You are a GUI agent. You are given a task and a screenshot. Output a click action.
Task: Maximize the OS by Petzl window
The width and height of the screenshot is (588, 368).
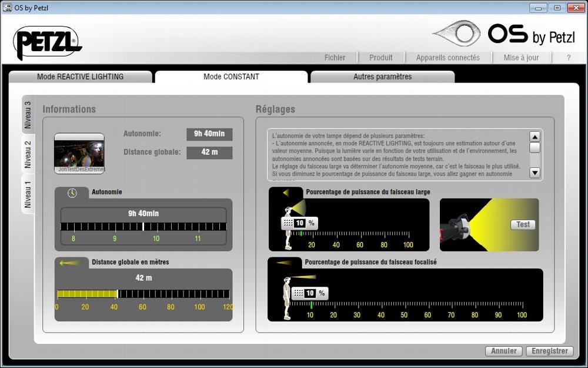pyautogui.click(x=557, y=8)
